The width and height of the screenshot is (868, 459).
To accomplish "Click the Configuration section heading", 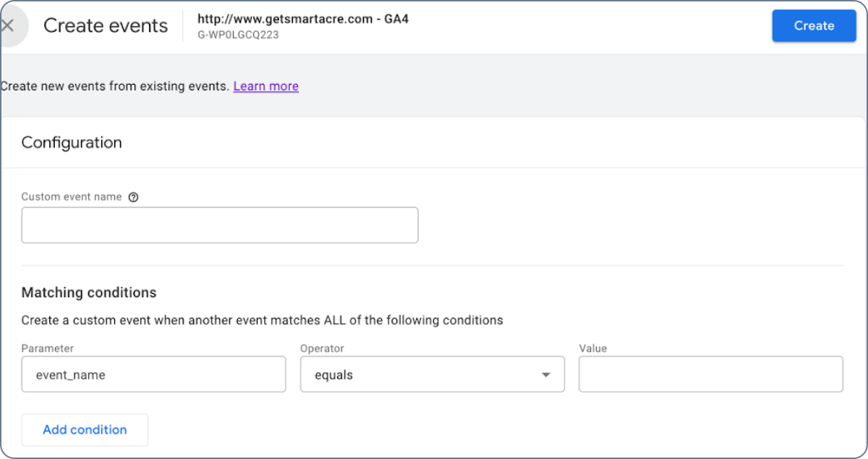I will tap(72, 143).
